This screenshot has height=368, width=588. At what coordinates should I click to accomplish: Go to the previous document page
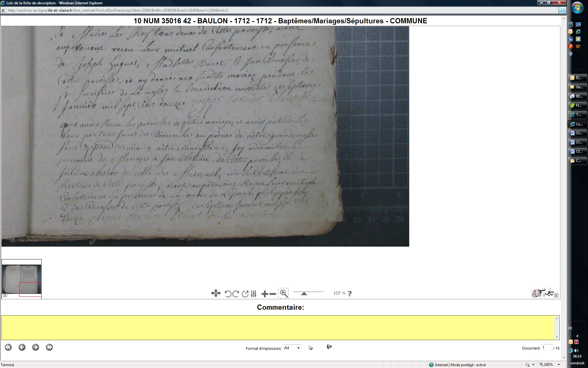point(22,347)
